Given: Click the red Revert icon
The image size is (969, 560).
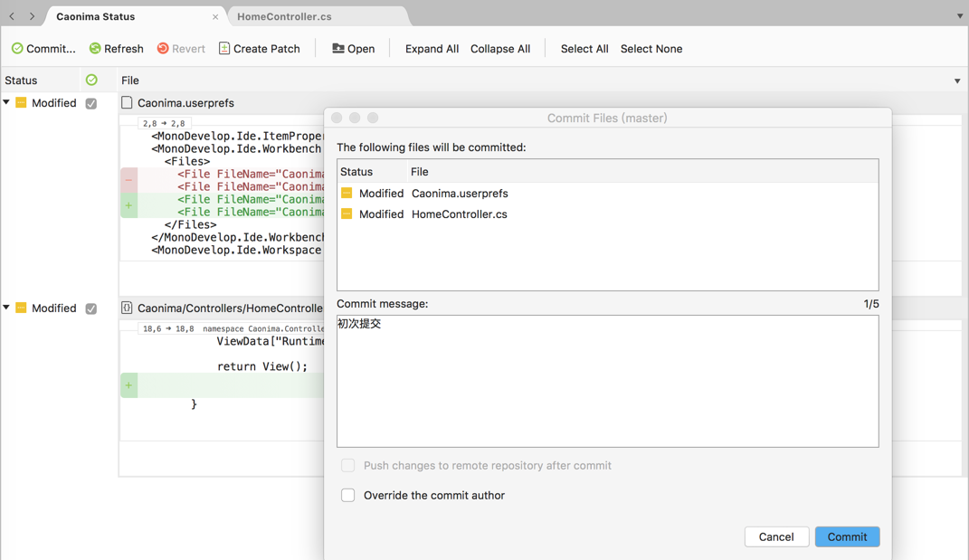Looking at the screenshot, I should point(163,48).
